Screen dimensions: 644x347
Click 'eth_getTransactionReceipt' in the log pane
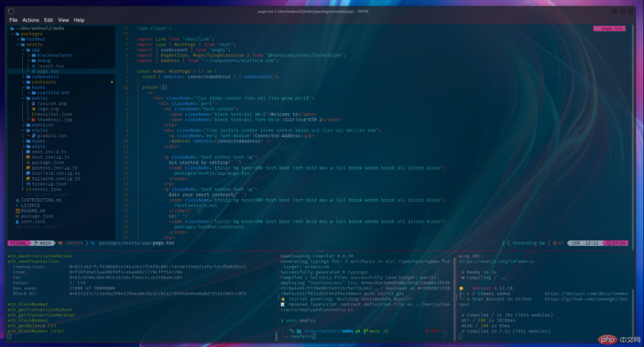pyautogui.click(x=41, y=315)
